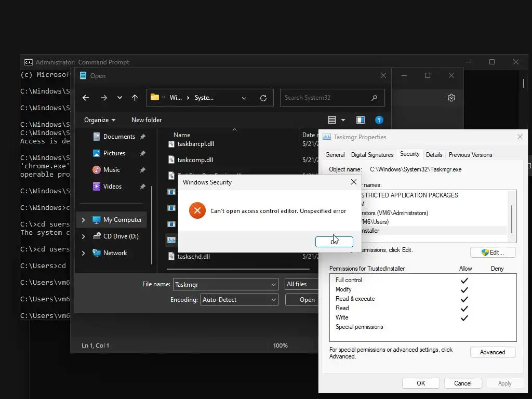Open Help with the blue question icon

(x=379, y=120)
